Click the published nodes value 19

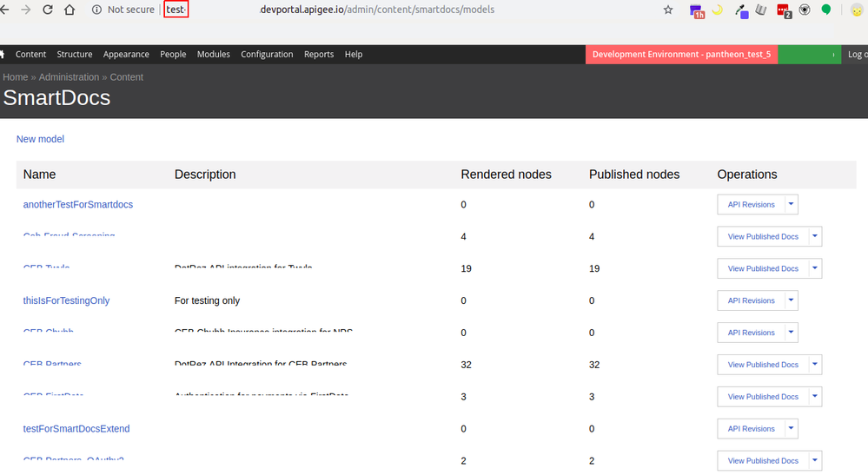click(594, 268)
